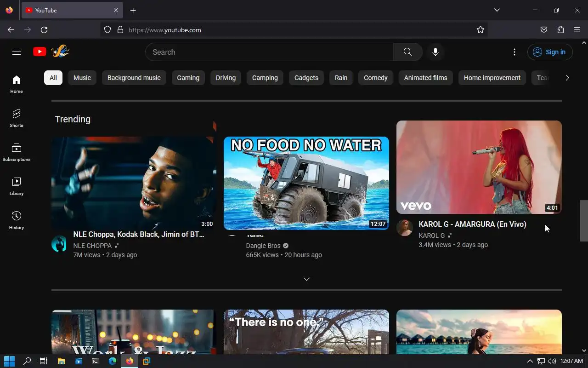Select the Music filter chip
588x368 pixels.
82,78
